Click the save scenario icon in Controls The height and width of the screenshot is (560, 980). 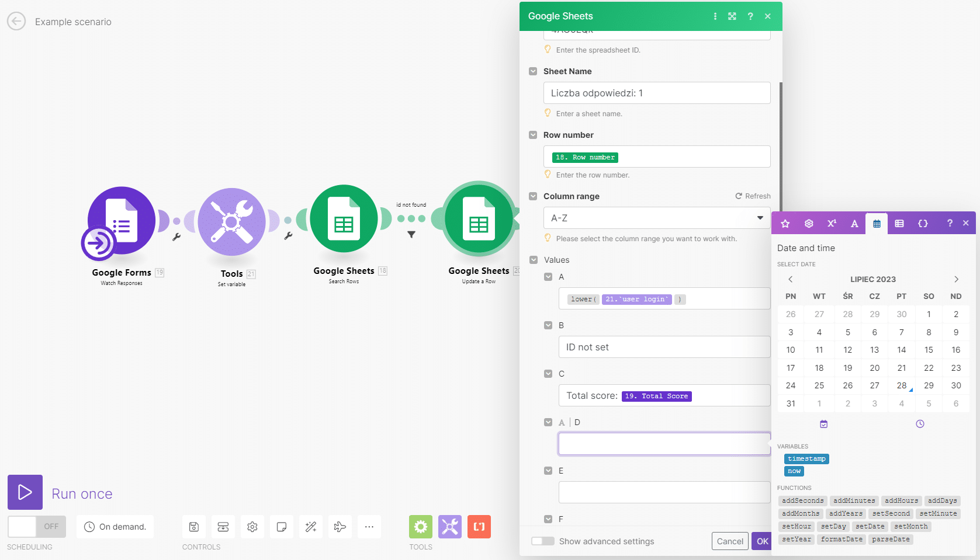pos(194,527)
